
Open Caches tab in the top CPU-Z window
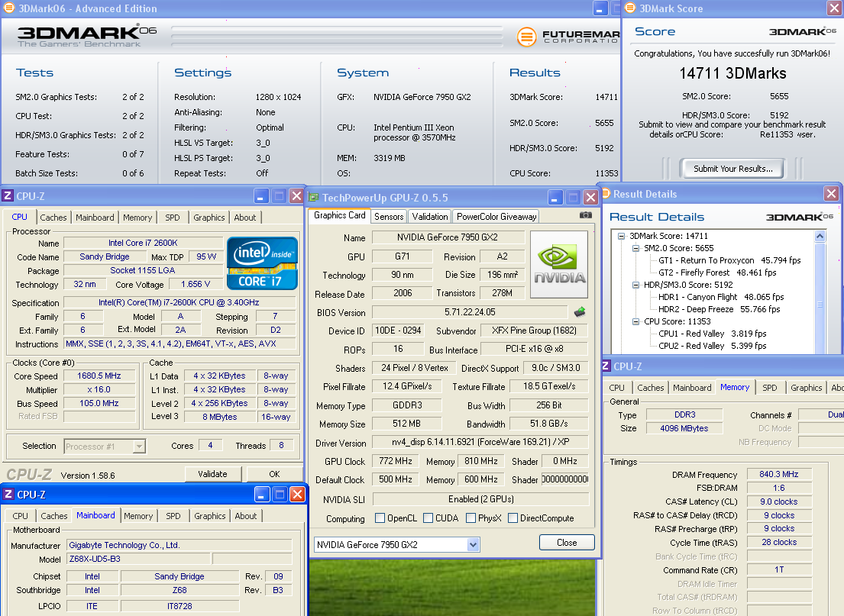pos(53,218)
